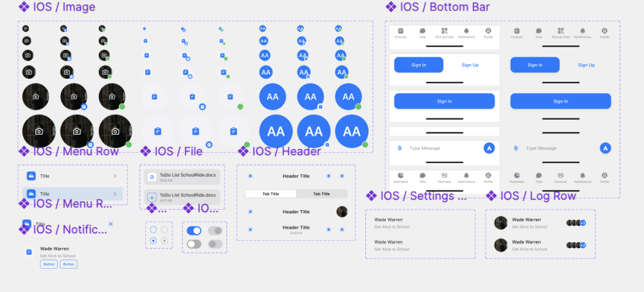
Task: Click the blue X close icon beside the Menu Row
Action: pyautogui.click(x=111, y=223)
